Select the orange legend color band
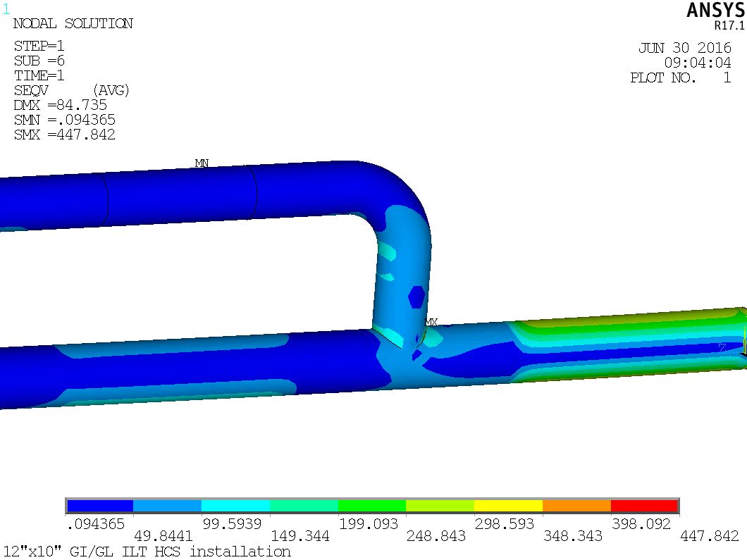This screenshot has width=747, height=560. (576, 506)
